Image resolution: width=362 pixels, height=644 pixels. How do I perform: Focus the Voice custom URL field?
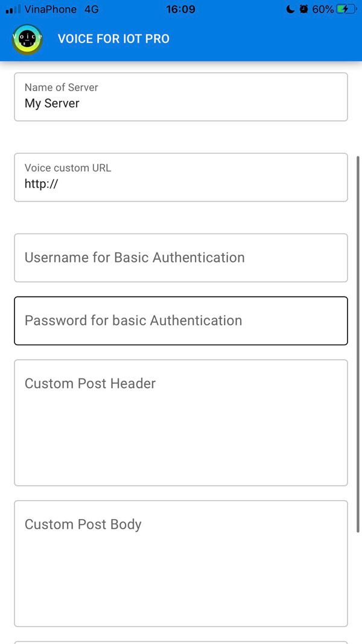point(181,177)
